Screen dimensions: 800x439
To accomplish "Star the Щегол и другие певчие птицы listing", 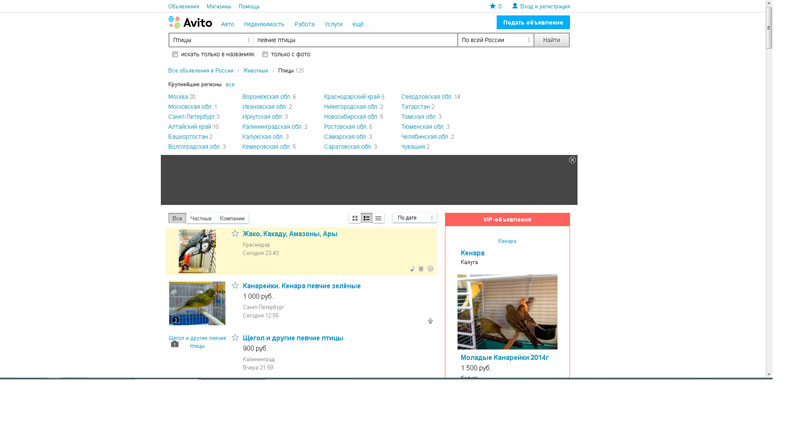I will point(235,338).
